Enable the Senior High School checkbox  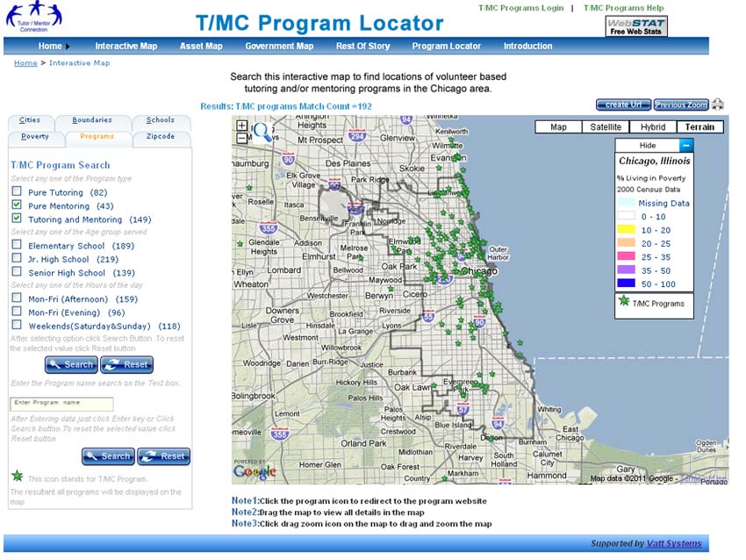17,271
